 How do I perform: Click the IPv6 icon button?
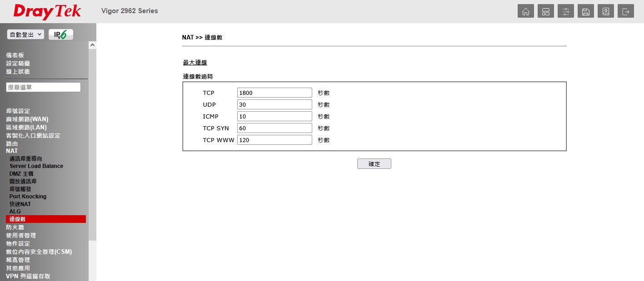(x=60, y=35)
